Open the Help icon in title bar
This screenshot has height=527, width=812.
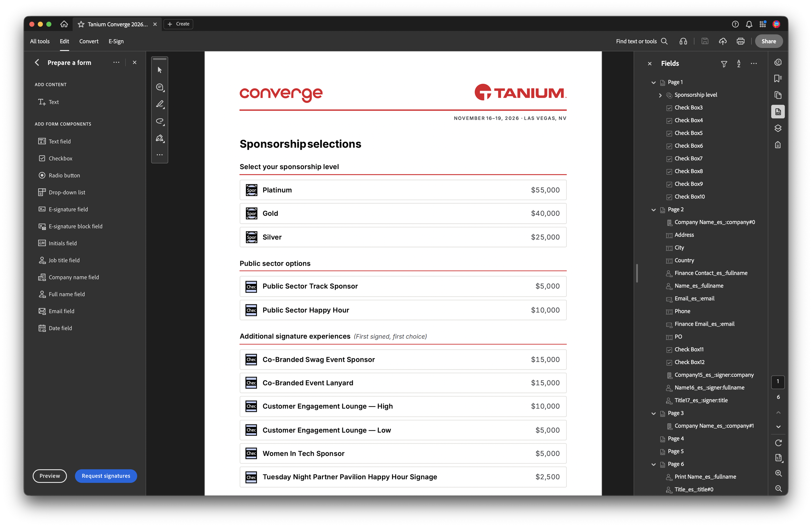click(735, 24)
